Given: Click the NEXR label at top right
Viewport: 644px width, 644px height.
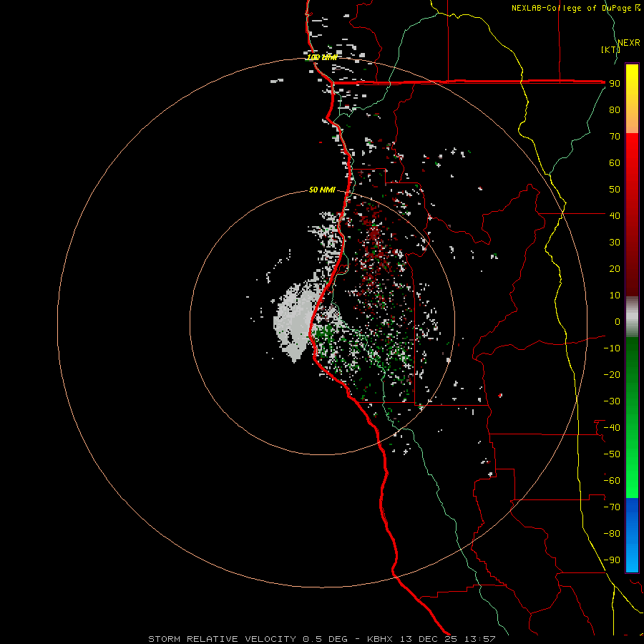Looking at the screenshot, I should tap(629, 43).
